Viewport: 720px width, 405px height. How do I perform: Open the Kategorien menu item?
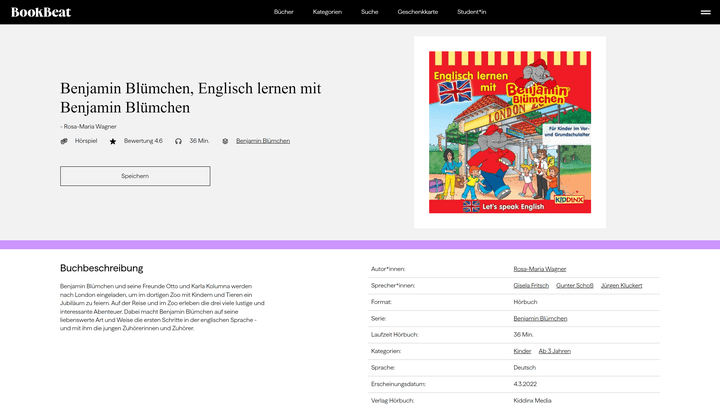pyautogui.click(x=327, y=12)
